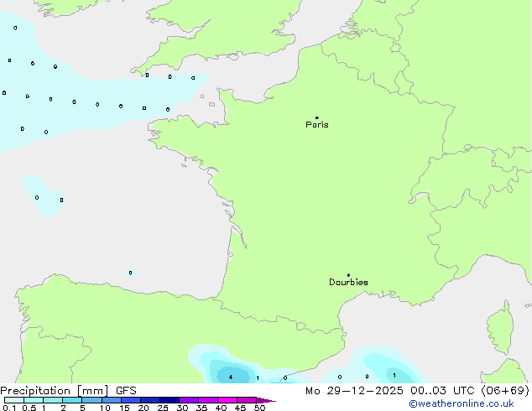Select the 'Precipitation [mm]' title text

click(x=55, y=391)
